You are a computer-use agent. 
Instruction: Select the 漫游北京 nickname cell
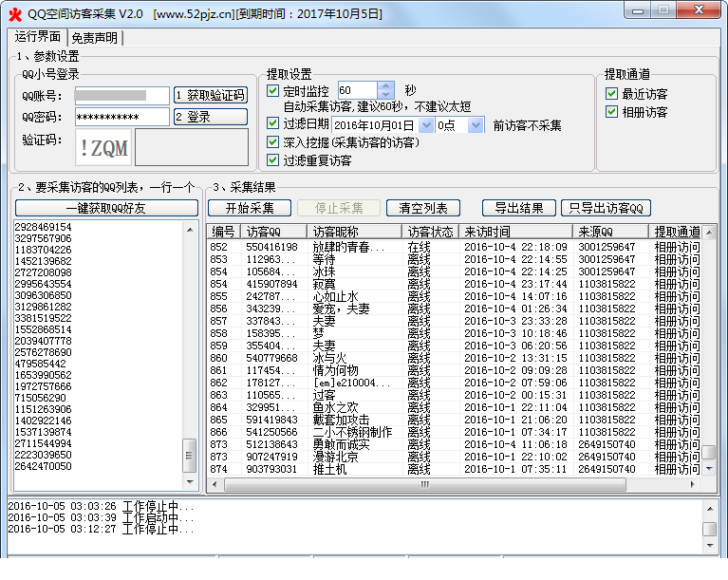pos(335,457)
